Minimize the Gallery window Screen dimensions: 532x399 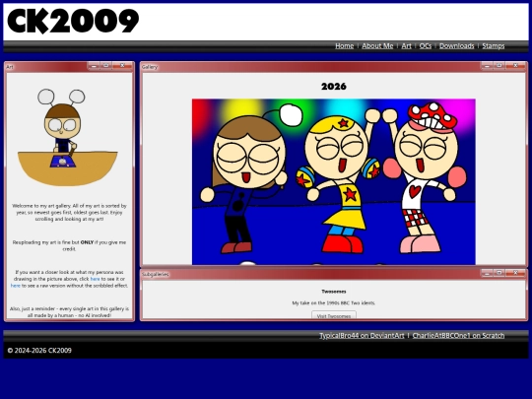(488, 66)
